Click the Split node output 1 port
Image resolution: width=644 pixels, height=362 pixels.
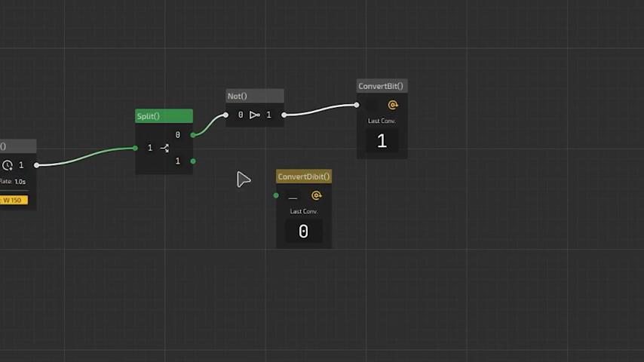click(x=193, y=161)
